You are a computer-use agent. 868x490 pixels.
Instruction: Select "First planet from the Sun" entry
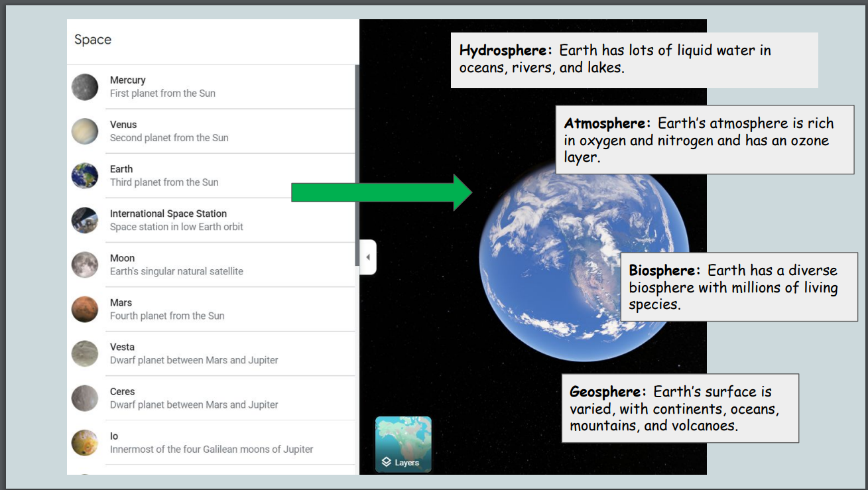(162, 93)
